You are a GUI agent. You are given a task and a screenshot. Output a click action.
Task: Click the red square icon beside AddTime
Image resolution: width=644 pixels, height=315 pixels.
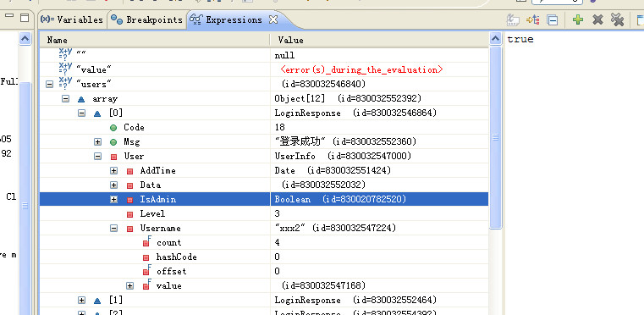[129, 171]
